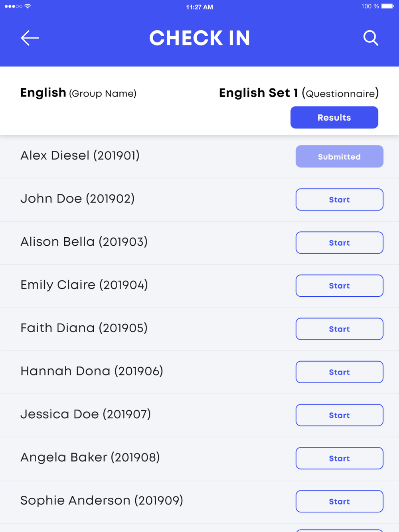Screen dimensions: 399x532
Task: Tap the Wi-Fi signal icon
Action: (28, 6)
